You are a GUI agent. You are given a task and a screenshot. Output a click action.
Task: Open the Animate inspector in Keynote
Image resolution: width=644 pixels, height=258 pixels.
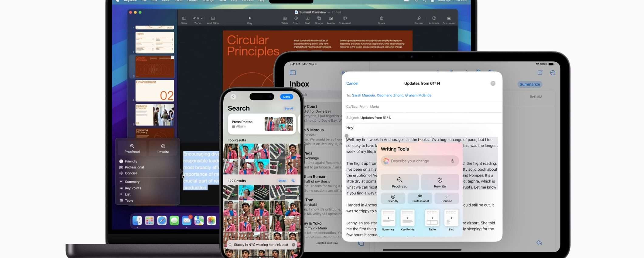(x=434, y=20)
